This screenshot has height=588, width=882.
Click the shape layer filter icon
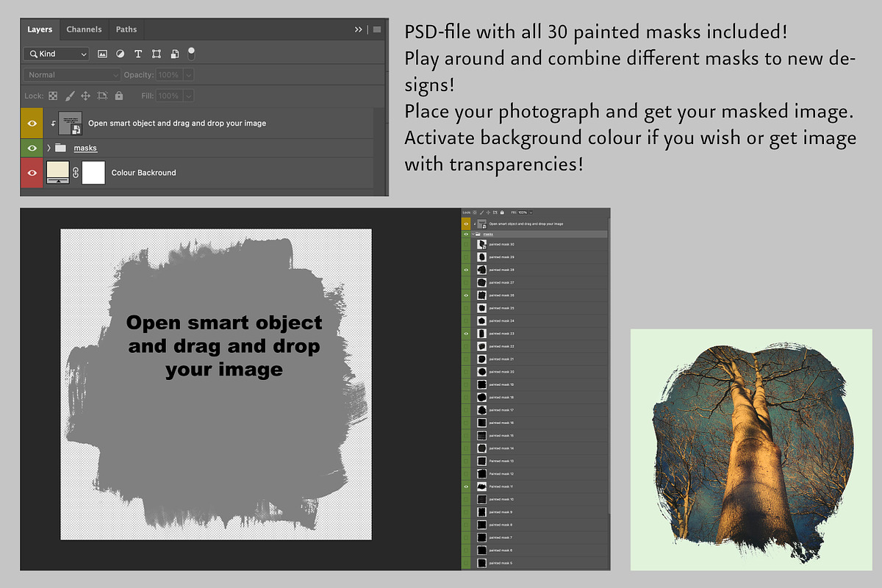(157, 54)
